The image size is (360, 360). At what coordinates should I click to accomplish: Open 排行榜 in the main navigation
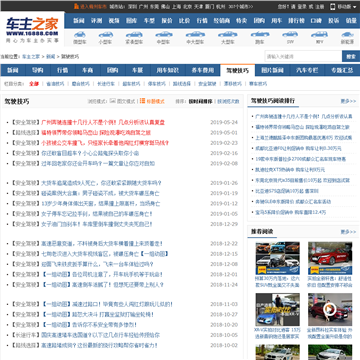pos(296,21)
